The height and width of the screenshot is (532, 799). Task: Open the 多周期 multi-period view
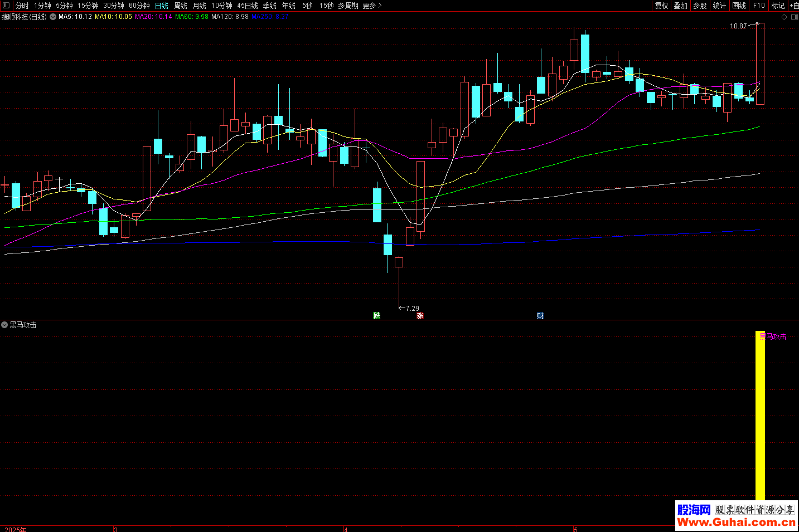pyautogui.click(x=348, y=6)
